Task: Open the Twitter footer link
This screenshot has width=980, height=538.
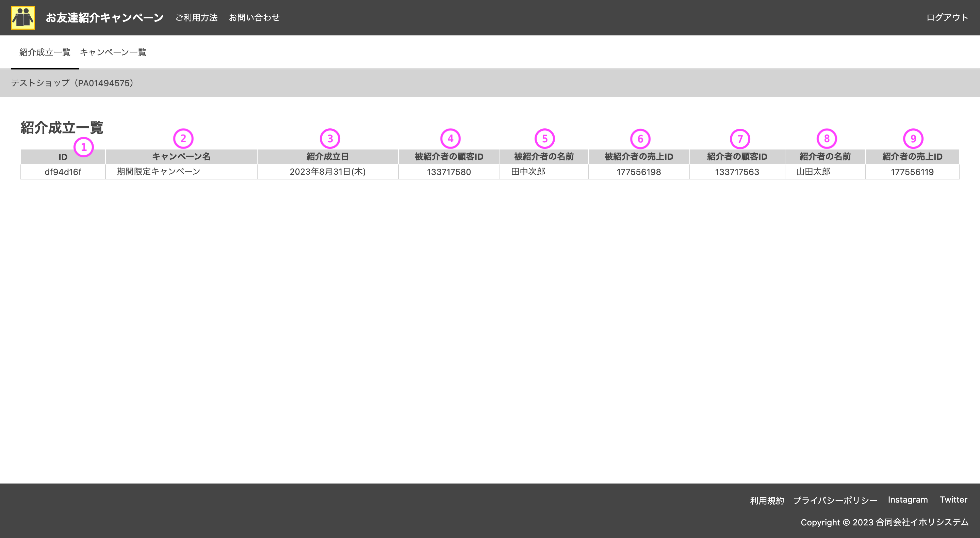Action: click(x=953, y=499)
